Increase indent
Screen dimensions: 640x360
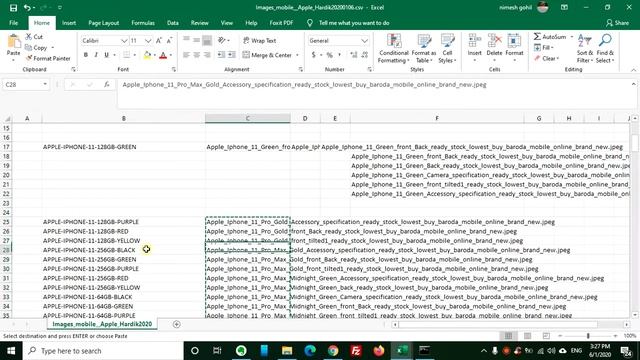[x=231, y=55]
